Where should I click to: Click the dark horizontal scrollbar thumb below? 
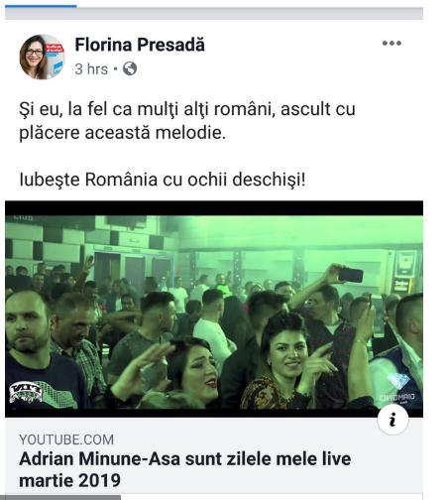tap(62, 497)
